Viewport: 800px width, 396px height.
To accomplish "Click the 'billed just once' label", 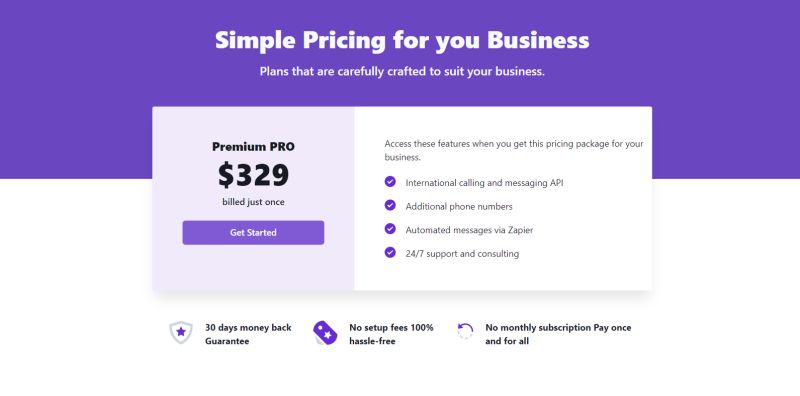I will (x=254, y=202).
